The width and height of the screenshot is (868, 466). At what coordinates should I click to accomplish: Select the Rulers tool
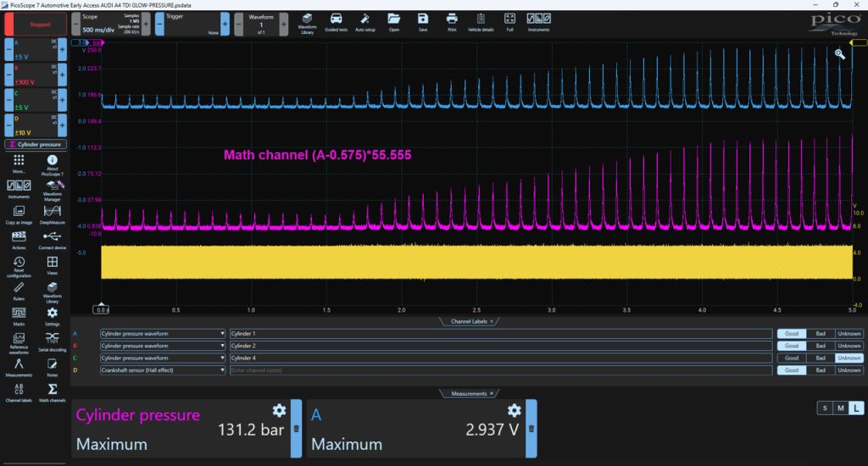tap(19, 291)
